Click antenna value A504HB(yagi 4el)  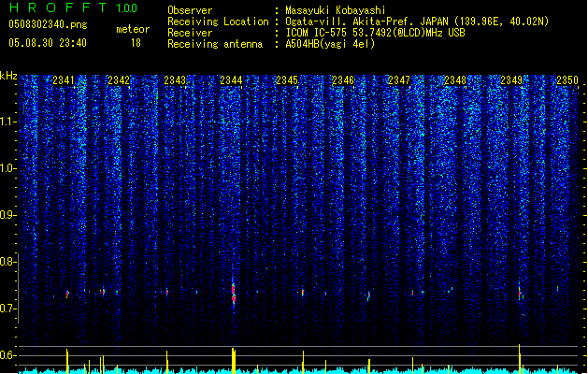click(x=330, y=44)
